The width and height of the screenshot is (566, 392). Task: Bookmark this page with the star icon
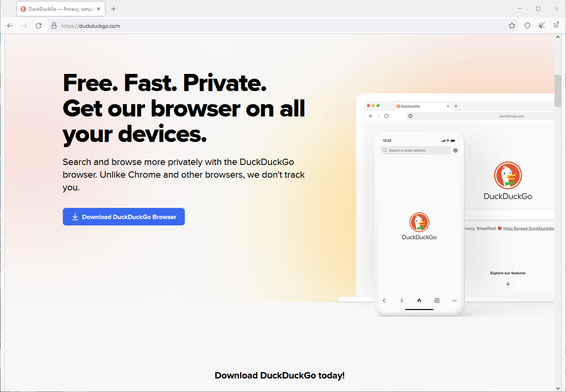[x=512, y=26]
